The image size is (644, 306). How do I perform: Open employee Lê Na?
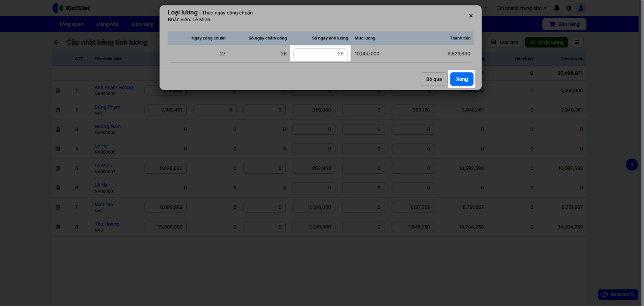tap(101, 185)
